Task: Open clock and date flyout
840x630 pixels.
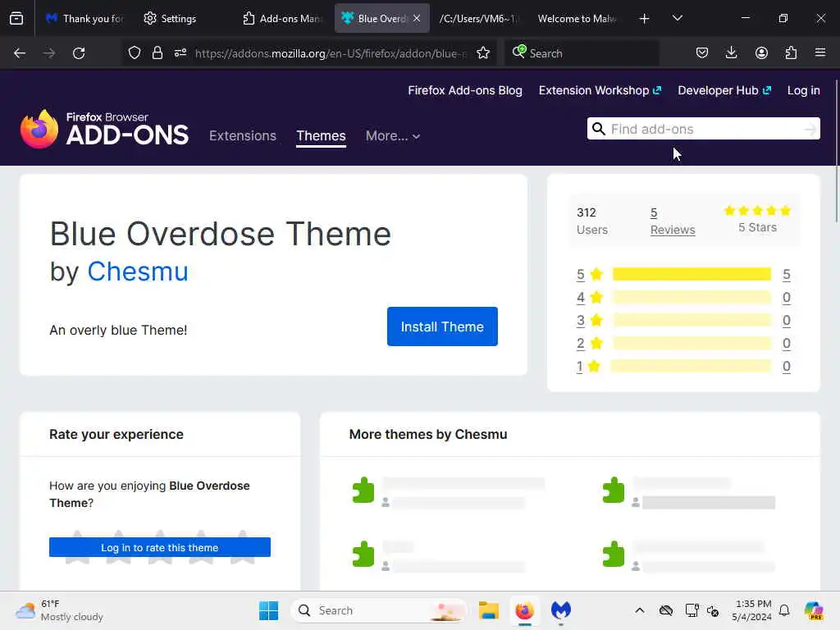Action: [753, 610]
